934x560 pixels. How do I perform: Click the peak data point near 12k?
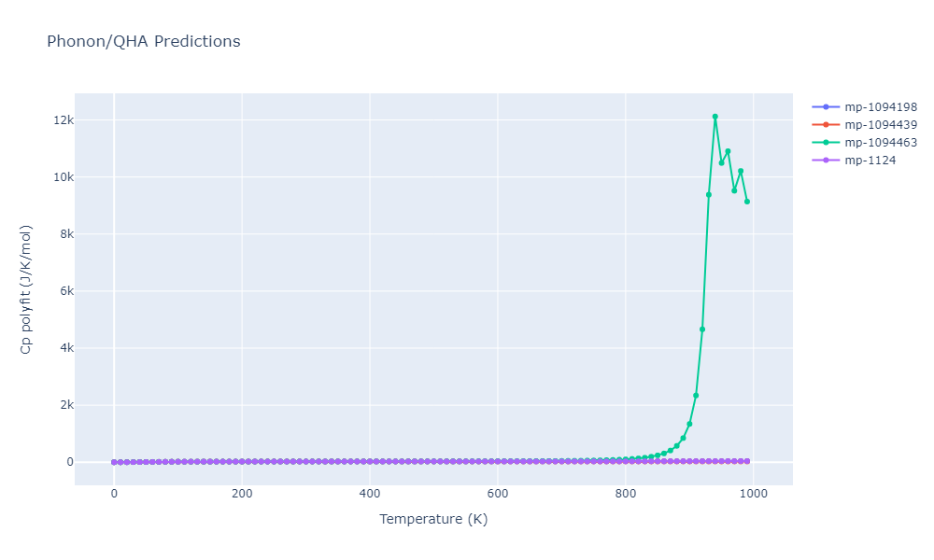pyautogui.click(x=715, y=117)
